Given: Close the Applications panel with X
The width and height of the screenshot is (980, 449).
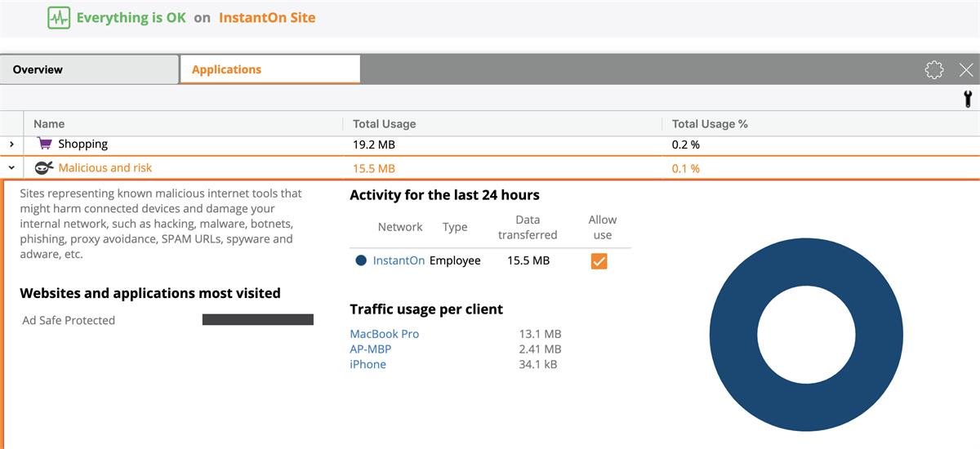Looking at the screenshot, I should point(966,69).
